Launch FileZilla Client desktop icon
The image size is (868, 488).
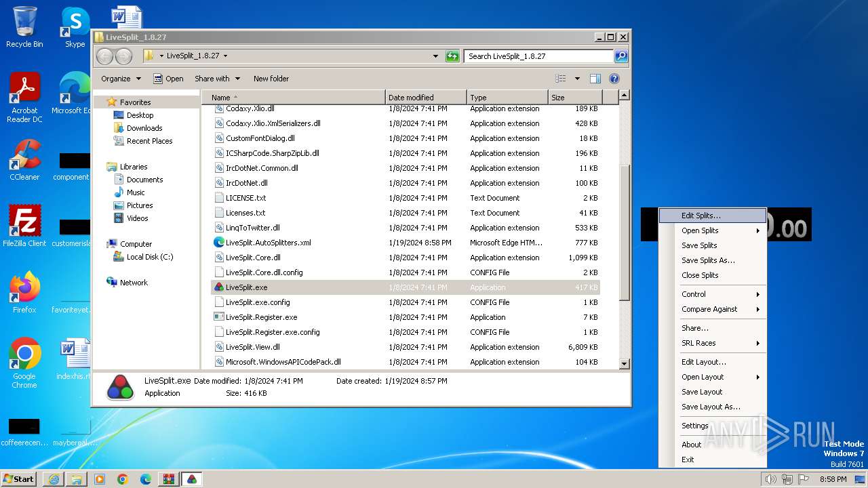tap(24, 226)
